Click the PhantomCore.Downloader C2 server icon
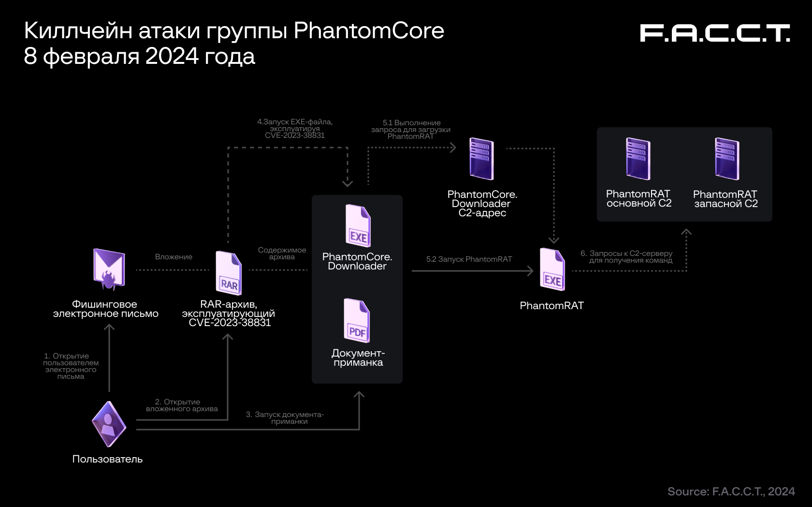 click(x=481, y=158)
